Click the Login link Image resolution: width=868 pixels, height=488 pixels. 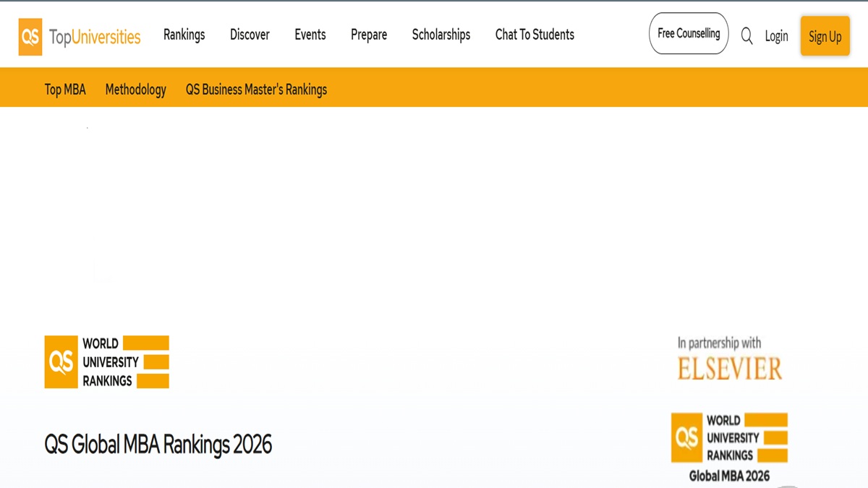(776, 35)
